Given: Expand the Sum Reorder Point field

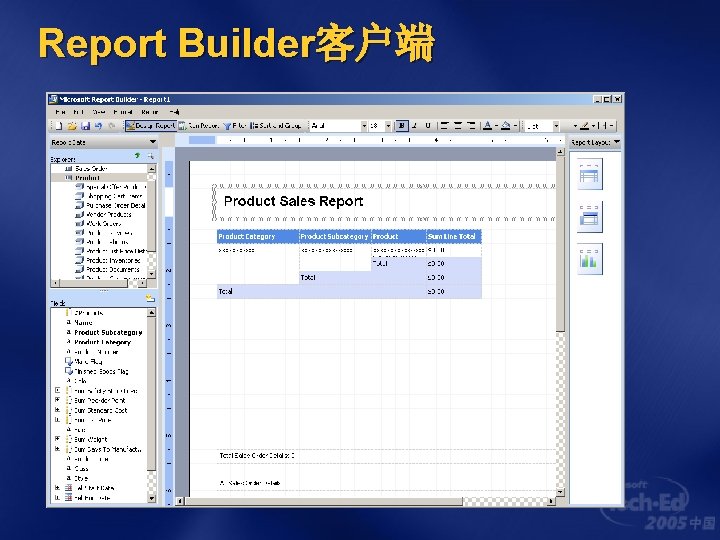Looking at the screenshot, I should (57, 400).
